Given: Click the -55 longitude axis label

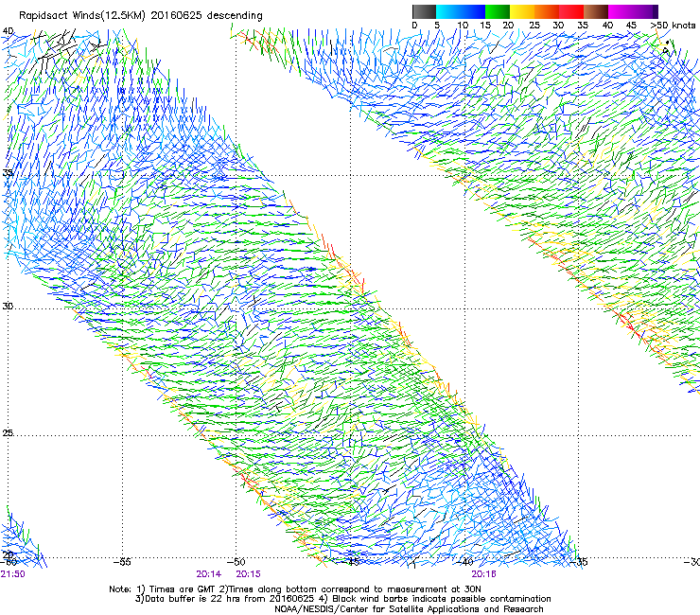Looking at the screenshot, I should click(122, 562).
